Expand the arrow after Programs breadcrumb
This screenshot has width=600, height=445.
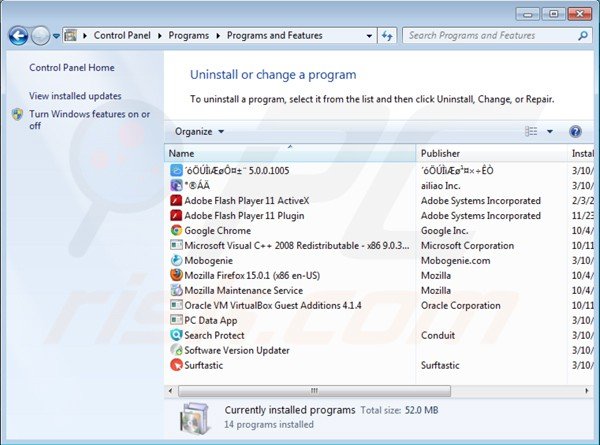click(218, 36)
